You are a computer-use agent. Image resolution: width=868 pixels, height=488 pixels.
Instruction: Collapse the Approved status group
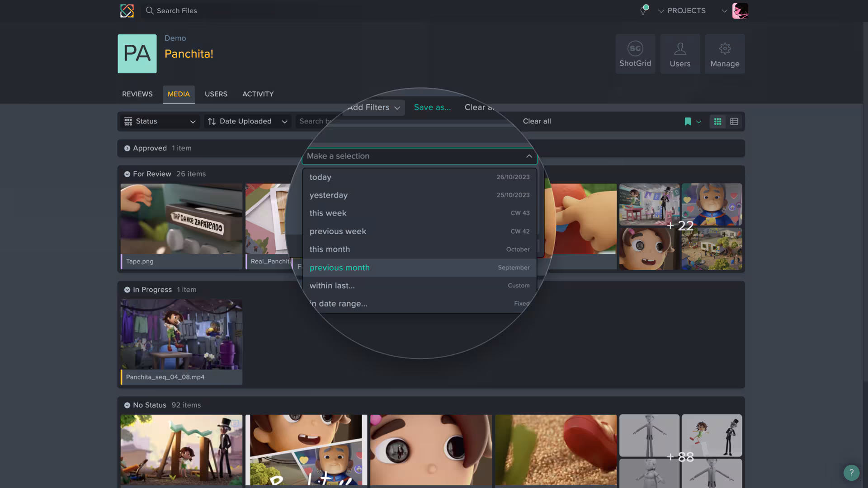[x=127, y=148]
